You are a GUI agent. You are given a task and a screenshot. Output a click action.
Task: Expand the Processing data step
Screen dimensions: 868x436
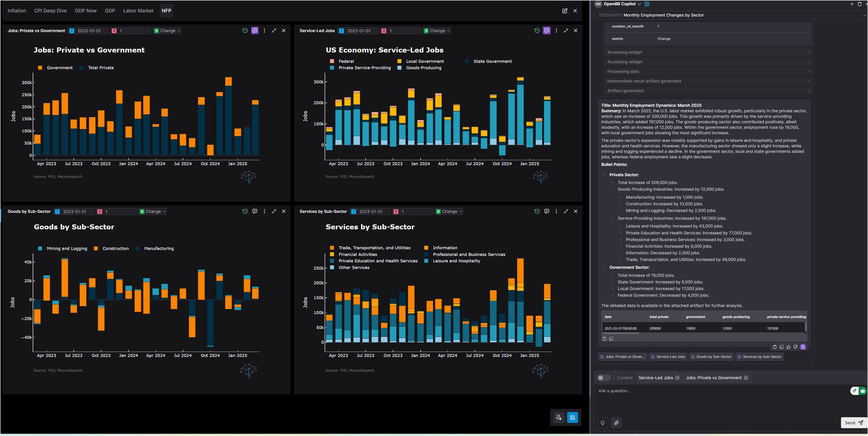[x=708, y=72]
